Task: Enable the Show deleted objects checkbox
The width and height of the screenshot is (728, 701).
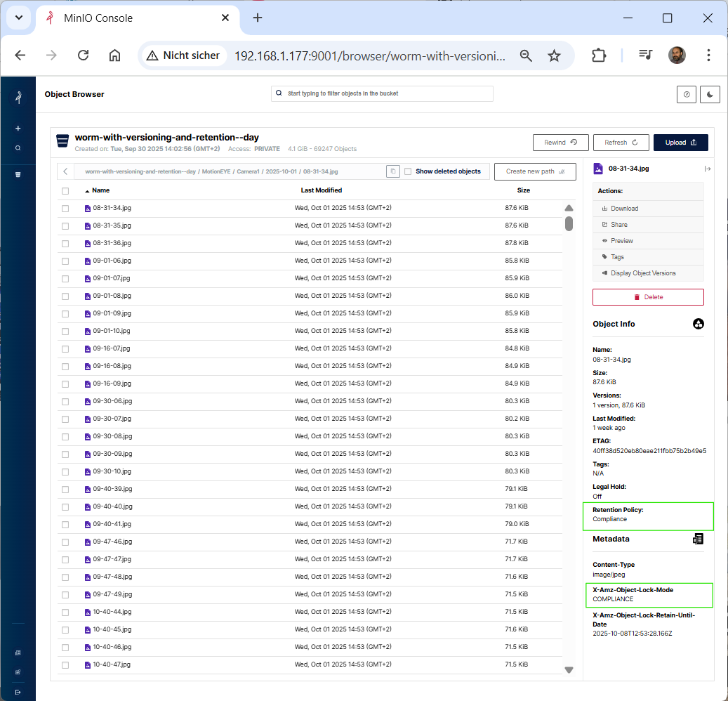Action: pyautogui.click(x=408, y=171)
